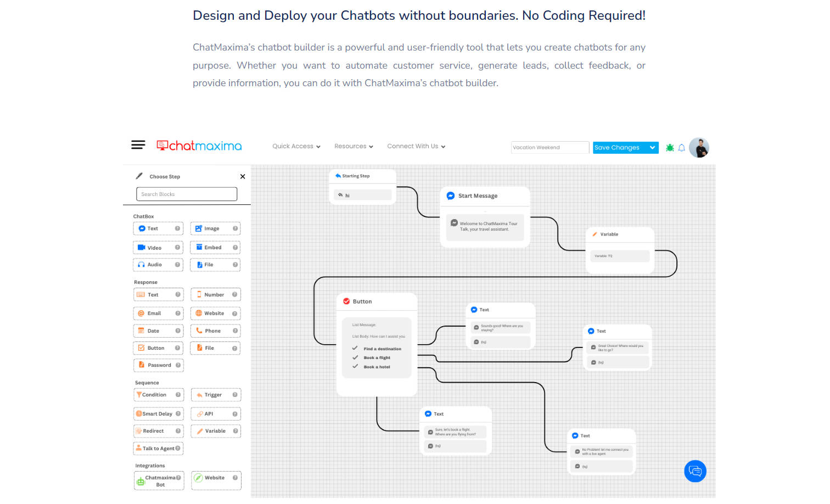Screen dimensions: 830x504
Task: Add a Redirect block
Action: pyautogui.click(x=159, y=431)
